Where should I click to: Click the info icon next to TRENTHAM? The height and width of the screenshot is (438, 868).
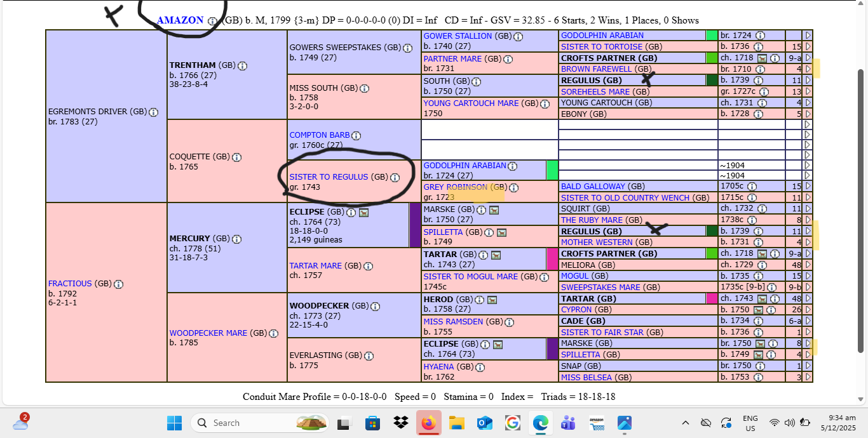pyautogui.click(x=242, y=66)
